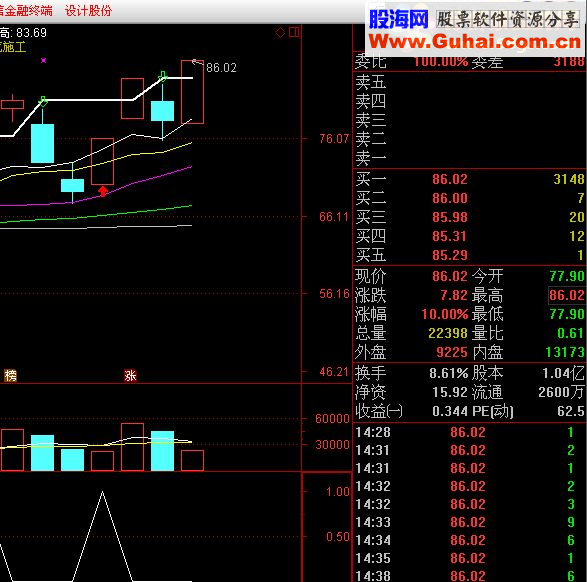Open the 涨 badge marker
This screenshot has height=582, width=587.
point(130,375)
